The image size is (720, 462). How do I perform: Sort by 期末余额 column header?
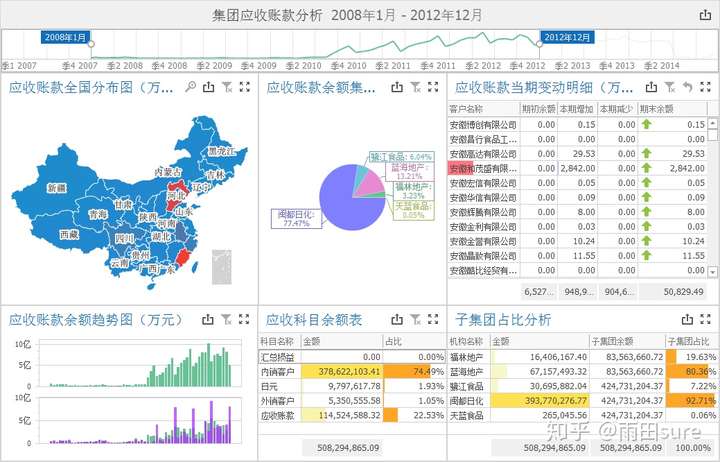click(x=672, y=109)
